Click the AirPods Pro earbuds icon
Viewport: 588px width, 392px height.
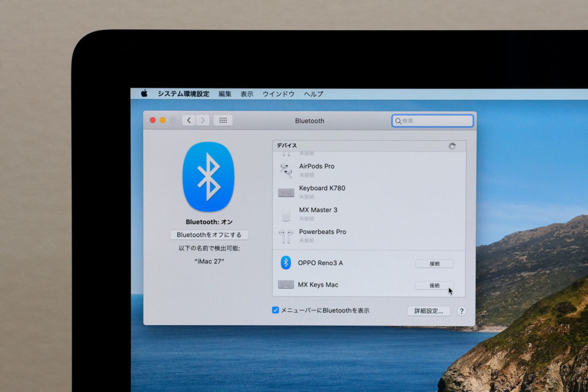pos(286,170)
